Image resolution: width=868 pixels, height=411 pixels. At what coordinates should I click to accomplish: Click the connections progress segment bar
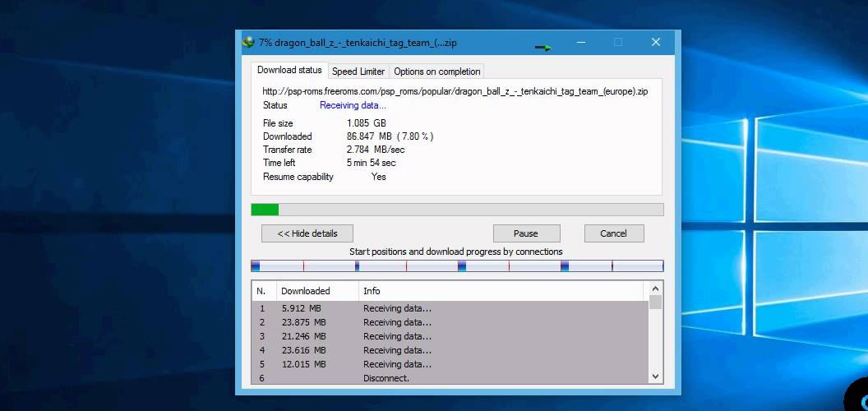coord(457,266)
